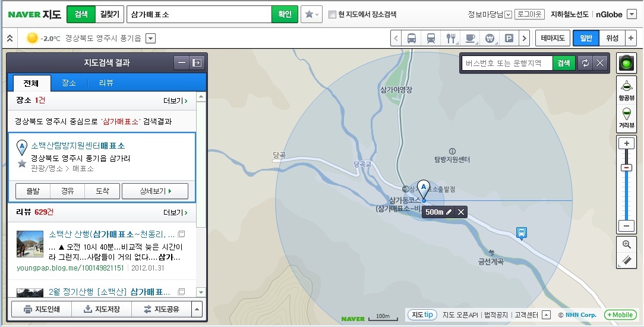Select the magnifier area-zoom tool
The image size is (644, 327).
click(x=627, y=244)
